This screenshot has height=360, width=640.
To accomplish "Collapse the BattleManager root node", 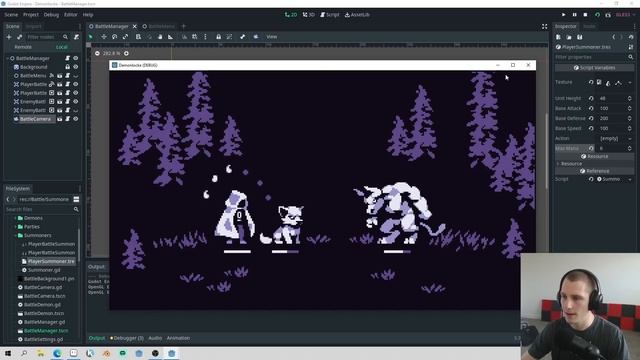I will (7, 58).
